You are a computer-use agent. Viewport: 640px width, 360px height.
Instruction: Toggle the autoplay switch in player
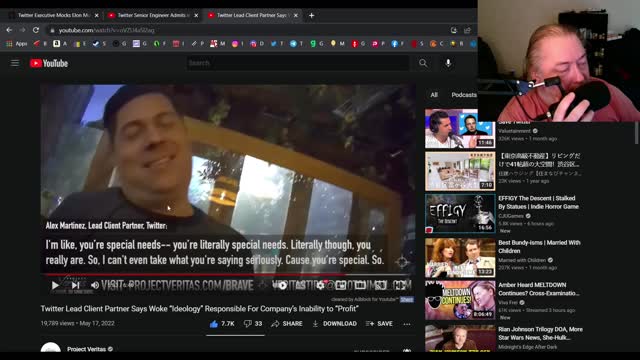(x=281, y=285)
